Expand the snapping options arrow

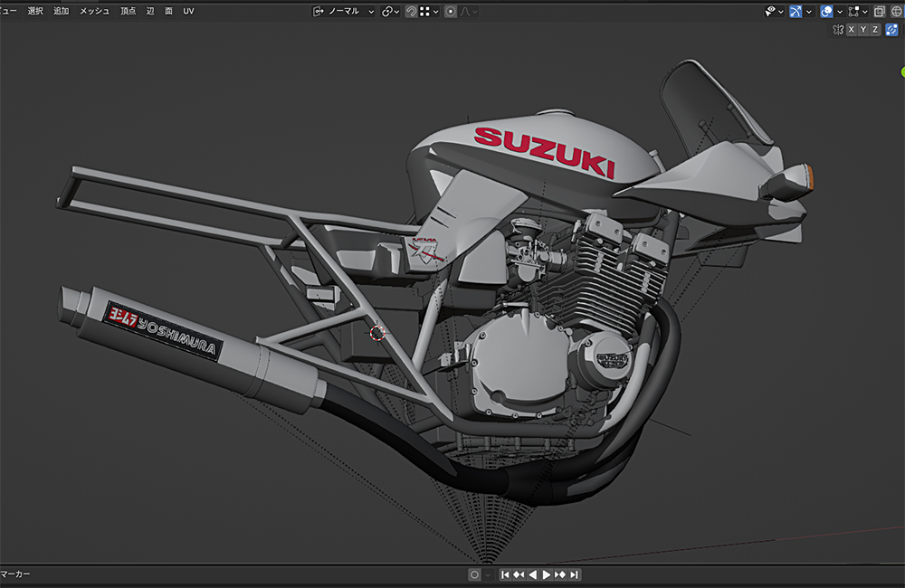(x=436, y=12)
